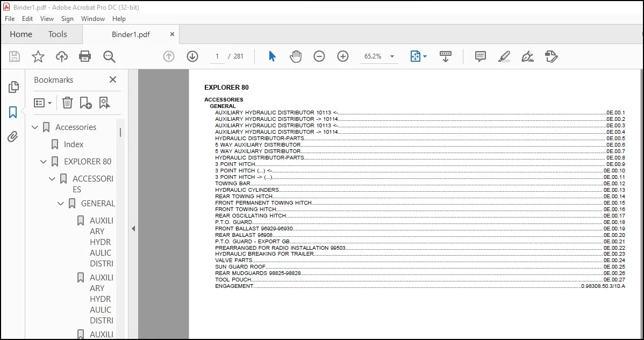Collapse the ACCESSORIES sub-bookmark
Image resolution: width=644 pixels, height=340 pixels.
pyautogui.click(x=52, y=179)
